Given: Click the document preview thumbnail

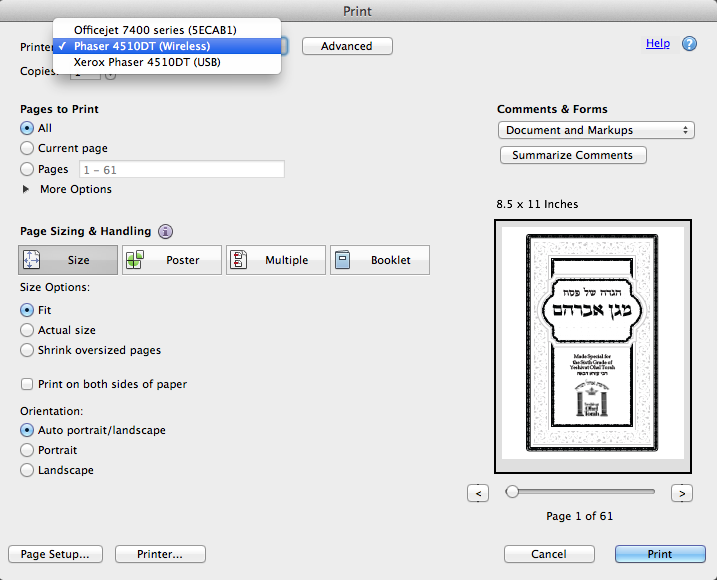Looking at the screenshot, I should pos(593,346).
